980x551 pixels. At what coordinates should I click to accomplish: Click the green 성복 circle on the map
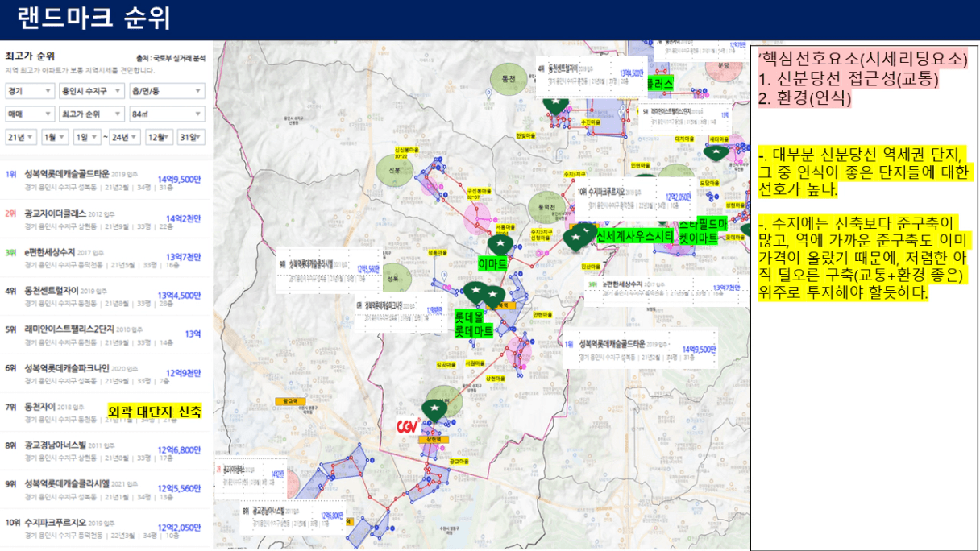click(395, 278)
